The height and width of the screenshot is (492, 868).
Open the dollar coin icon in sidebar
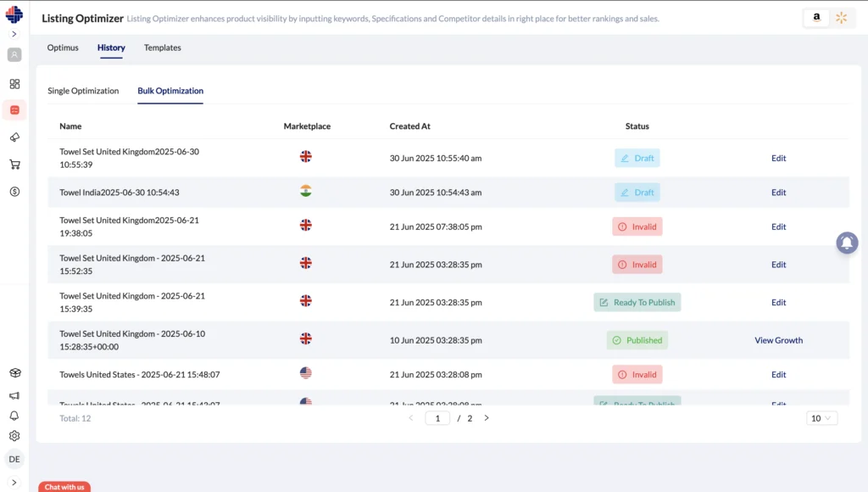[x=14, y=191]
